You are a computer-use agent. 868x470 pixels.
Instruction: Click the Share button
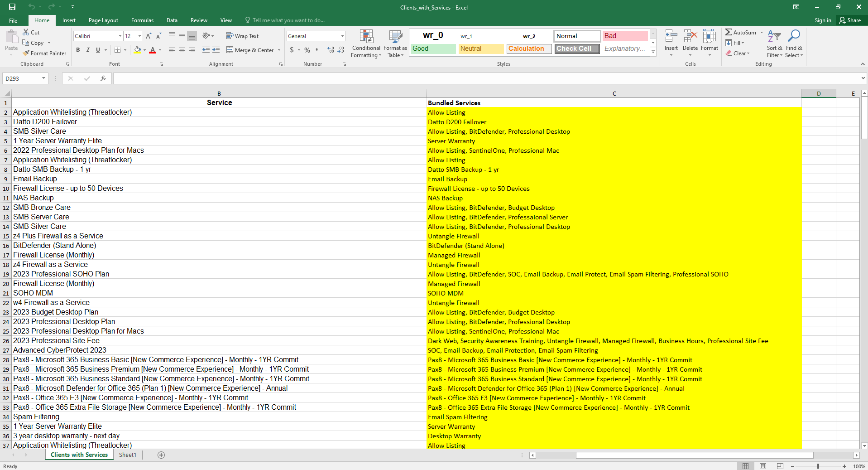coord(850,20)
